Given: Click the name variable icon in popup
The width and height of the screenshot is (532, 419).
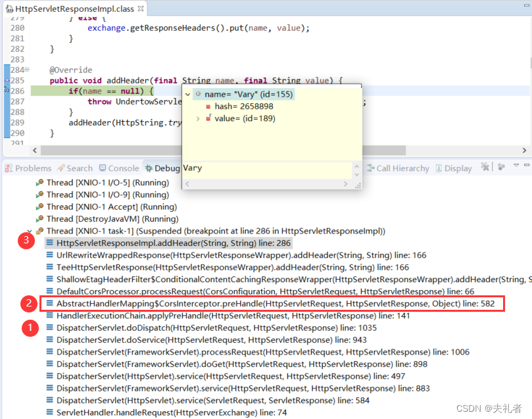Looking at the screenshot, I should click(198, 94).
